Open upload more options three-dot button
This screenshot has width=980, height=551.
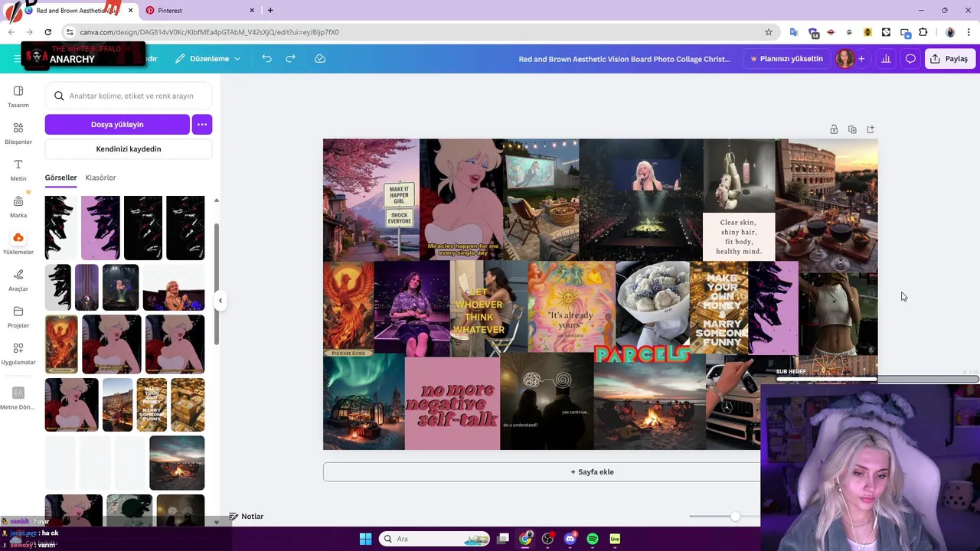click(x=202, y=124)
